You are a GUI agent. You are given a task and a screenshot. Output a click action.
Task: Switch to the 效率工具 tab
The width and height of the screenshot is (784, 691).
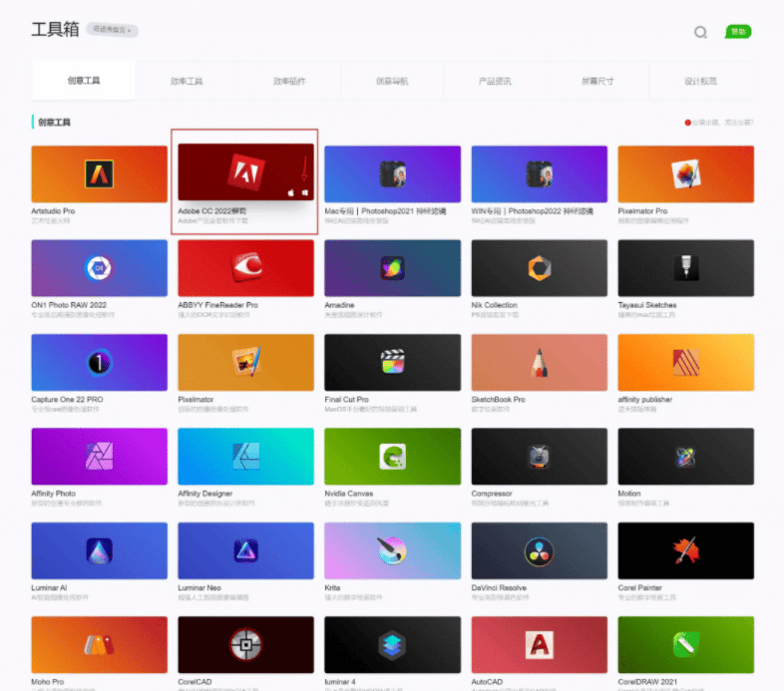click(187, 81)
